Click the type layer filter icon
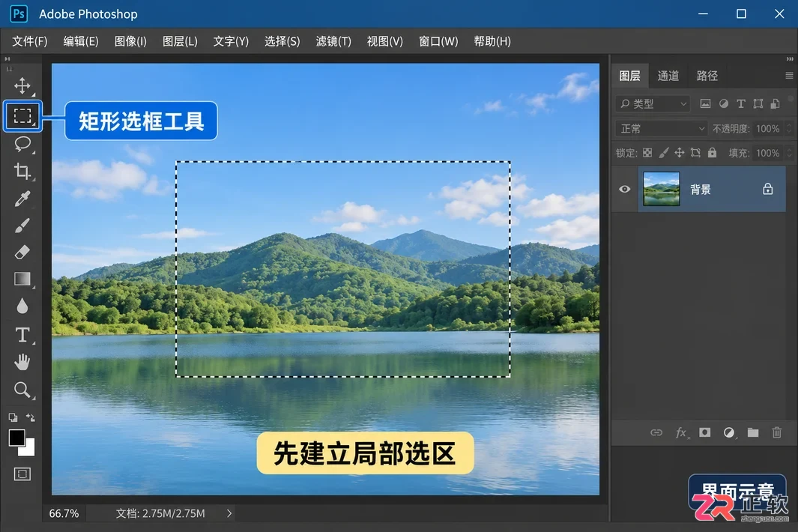The height and width of the screenshot is (532, 798). [741, 104]
